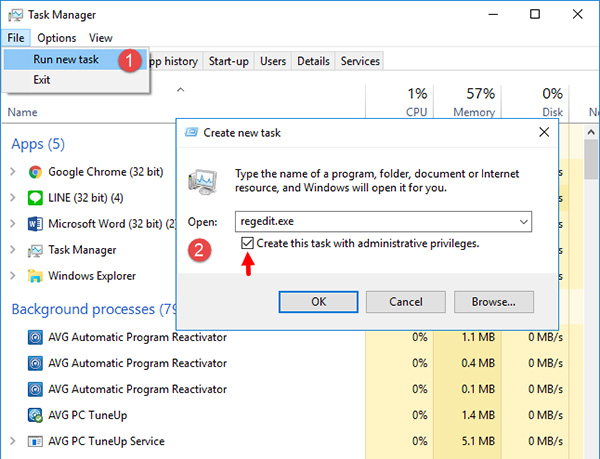Image resolution: width=600 pixels, height=459 pixels.
Task: Click the process list vertical scrollbar thumb
Action: point(591,160)
